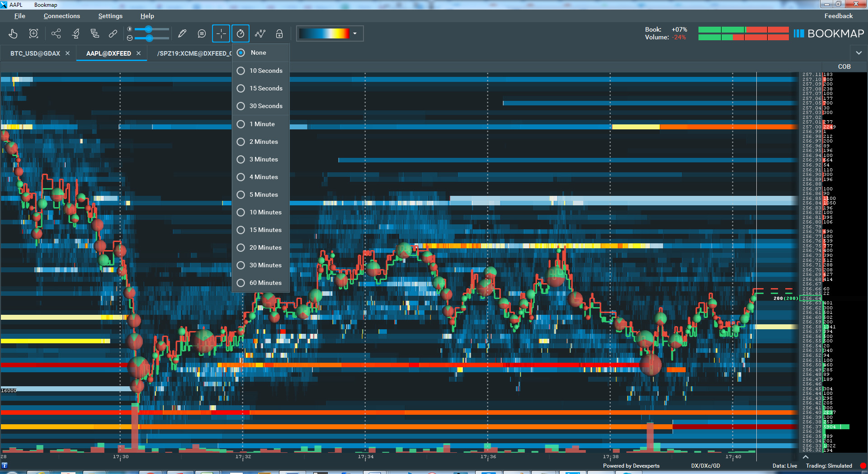868x474 pixels.
Task: Adjust the dot size slider
Action: [x=152, y=38]
